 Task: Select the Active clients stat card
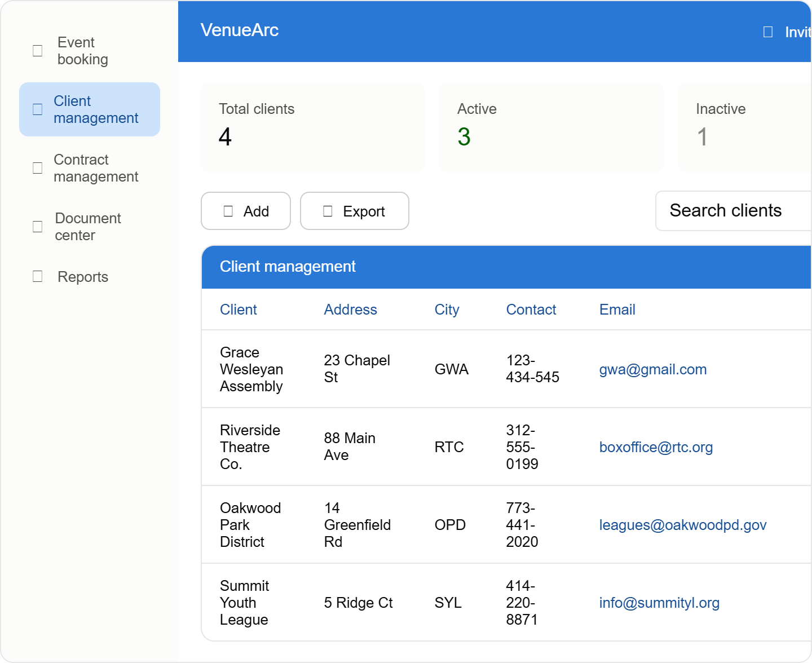click(551, 127)
